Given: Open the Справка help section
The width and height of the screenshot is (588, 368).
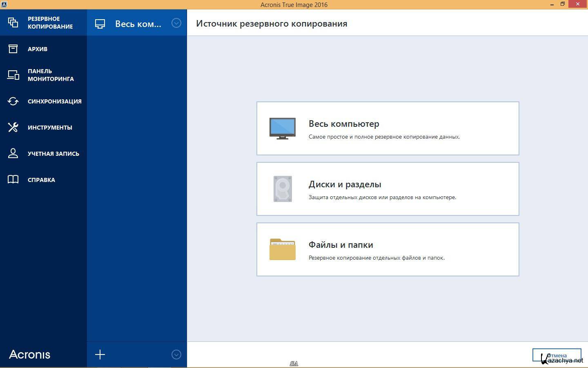Looking at the screenshot, I should (x=43, y=180).
